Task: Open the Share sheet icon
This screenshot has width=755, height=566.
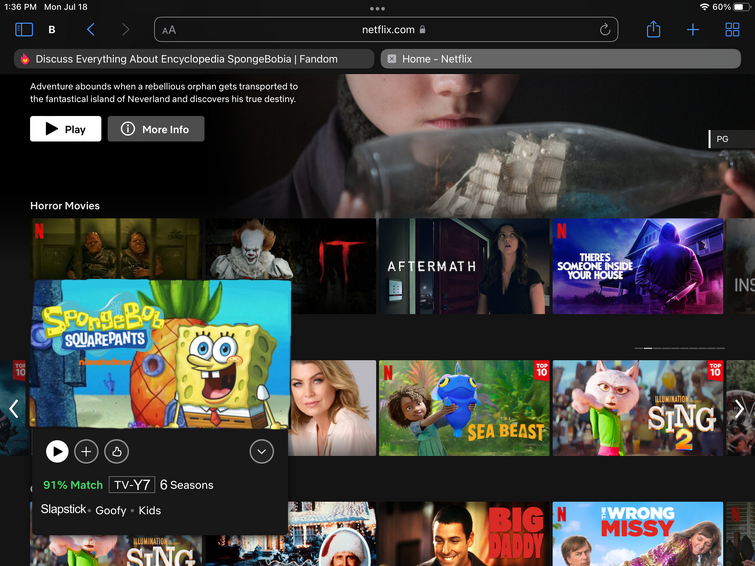Action: 653,29
